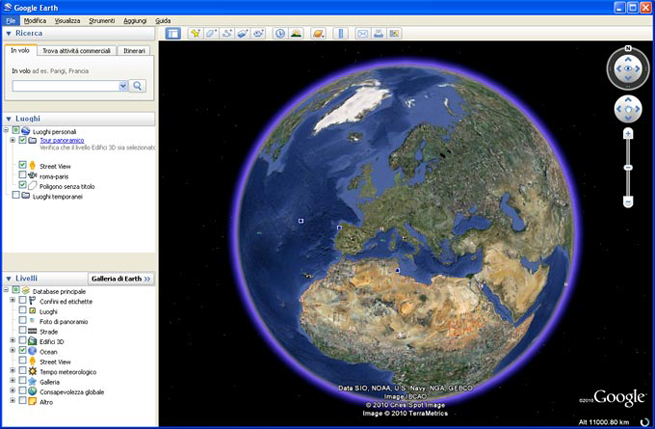The image size is (655, 429).
Task: Toggle the sidebar visibility toolbar button
Action: click(x=173, y=33)
